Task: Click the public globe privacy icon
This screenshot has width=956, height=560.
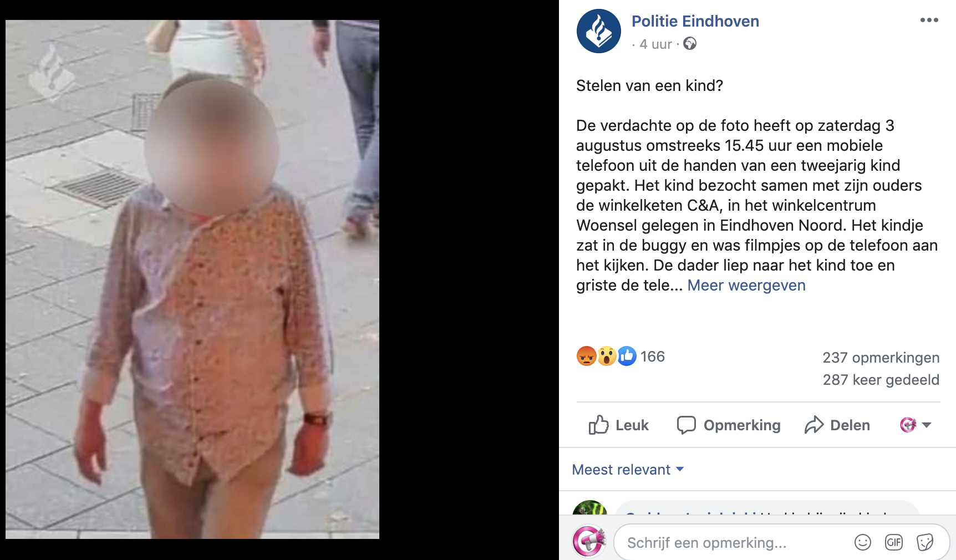Action: 690,43
